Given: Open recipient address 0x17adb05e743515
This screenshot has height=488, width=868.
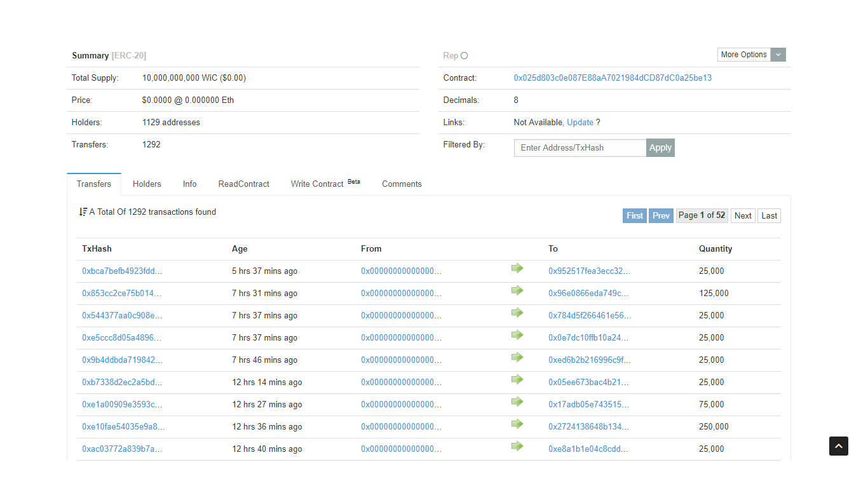Looking at the screenshot, I should [588, 405].
